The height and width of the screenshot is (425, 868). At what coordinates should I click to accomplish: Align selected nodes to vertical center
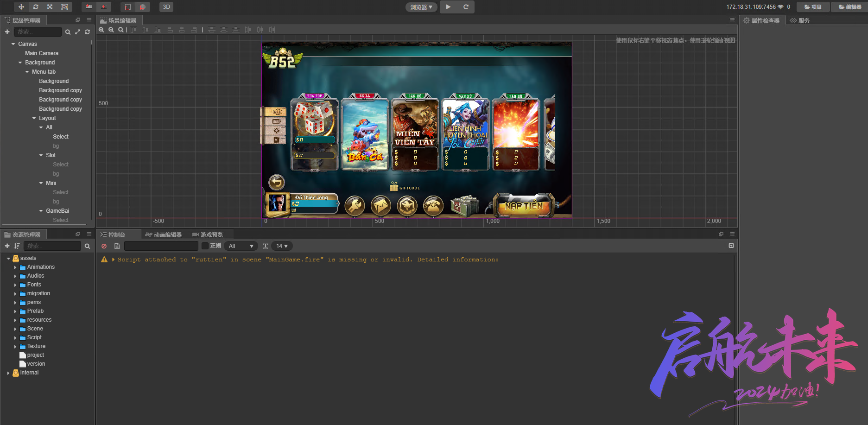pyautogui.click(x=146, y=30)
